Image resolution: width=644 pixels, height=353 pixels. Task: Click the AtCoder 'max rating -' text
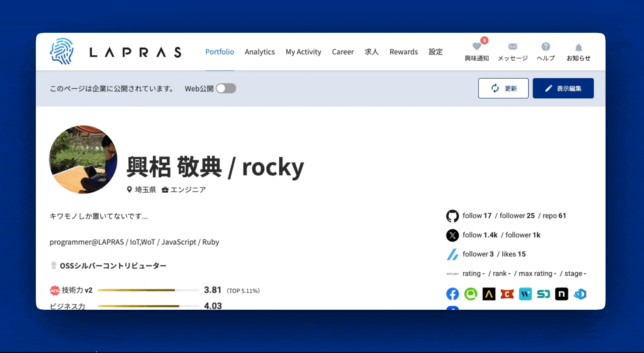537,273
